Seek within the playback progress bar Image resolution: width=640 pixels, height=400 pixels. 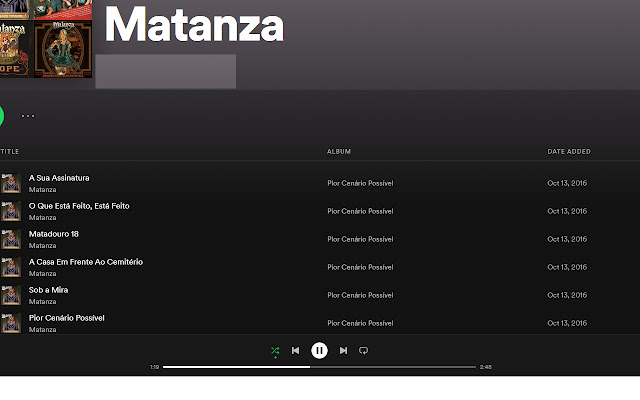pyautogui.click(x=319, y=367)
